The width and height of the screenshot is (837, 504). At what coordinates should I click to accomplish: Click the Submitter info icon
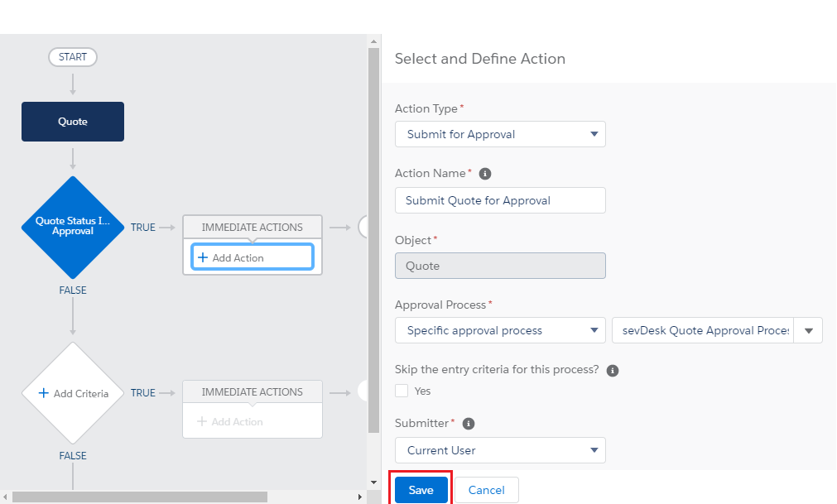(469, 424)
